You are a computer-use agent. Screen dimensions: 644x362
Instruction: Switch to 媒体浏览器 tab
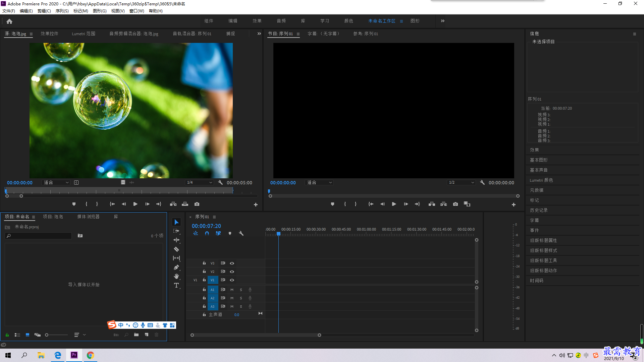pyautogui.click(x=88, y=217)
